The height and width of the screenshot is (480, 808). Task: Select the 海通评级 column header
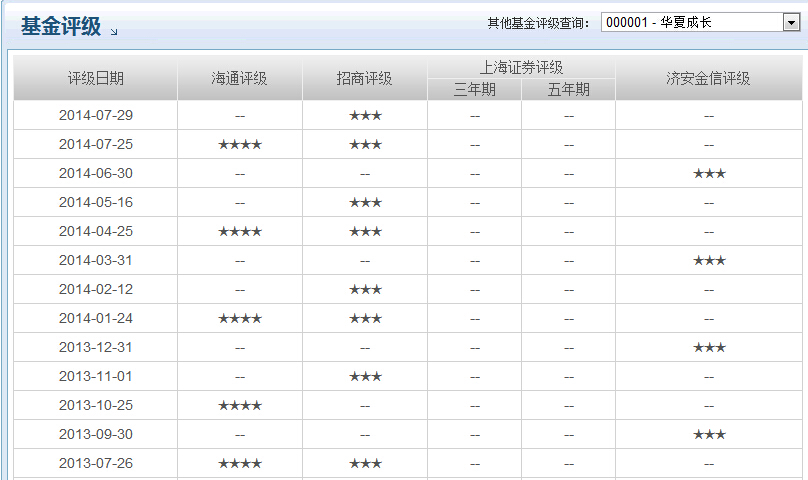tap(239, 79)
